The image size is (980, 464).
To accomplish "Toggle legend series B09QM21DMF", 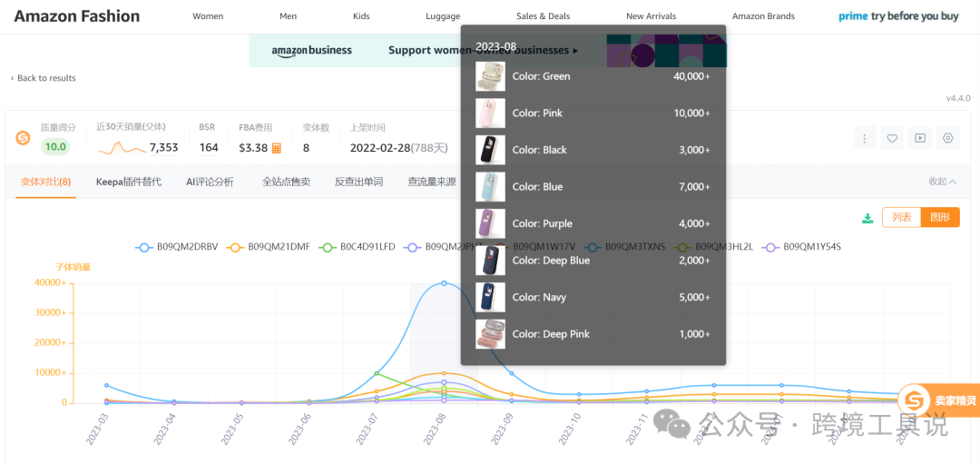I will 268,247.
